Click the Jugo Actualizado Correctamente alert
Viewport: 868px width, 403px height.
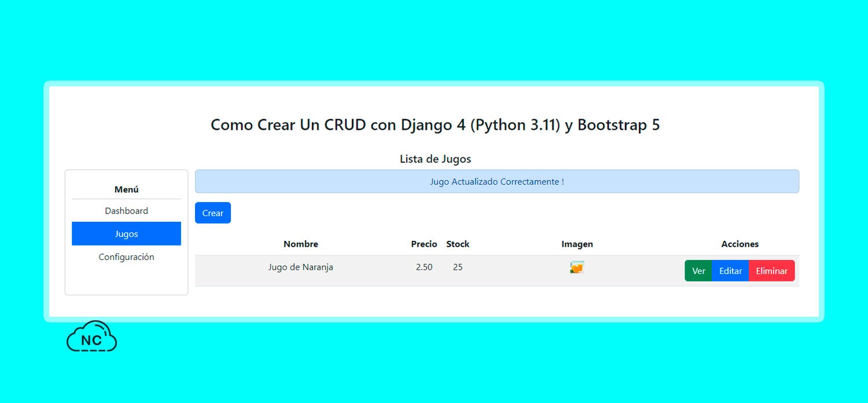coord(497,181)
